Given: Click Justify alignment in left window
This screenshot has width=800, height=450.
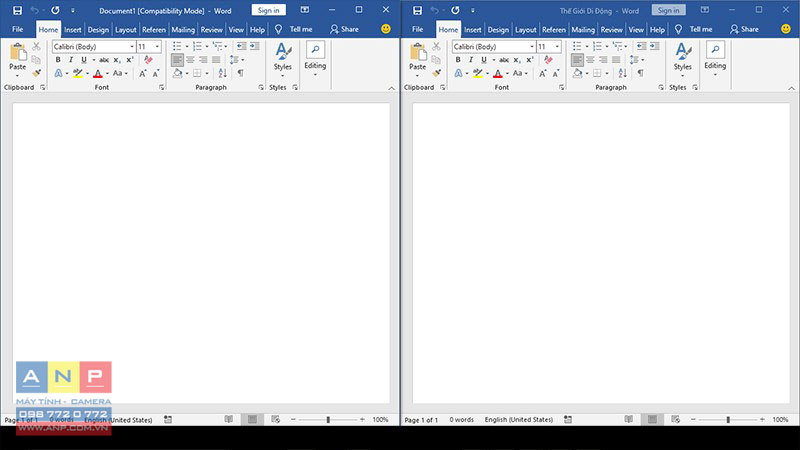Looking at the screenshot, I should pos(216,60).
